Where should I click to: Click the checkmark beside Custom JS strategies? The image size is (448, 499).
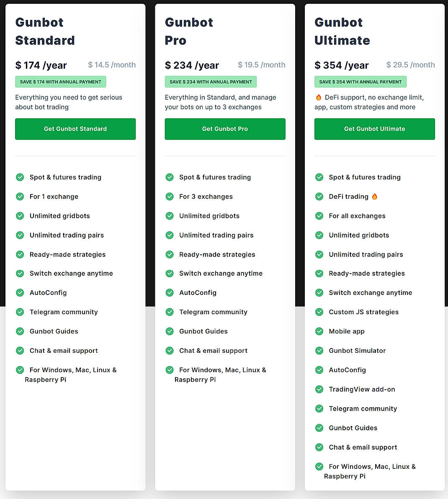pyautogui.click(x=319, y=312)
